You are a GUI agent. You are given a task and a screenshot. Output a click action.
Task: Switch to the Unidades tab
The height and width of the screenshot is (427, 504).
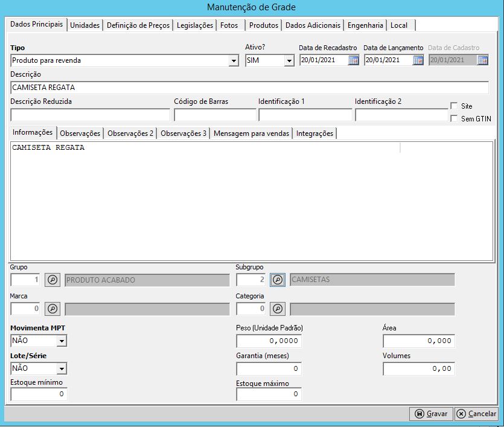[x=85, y=25]
